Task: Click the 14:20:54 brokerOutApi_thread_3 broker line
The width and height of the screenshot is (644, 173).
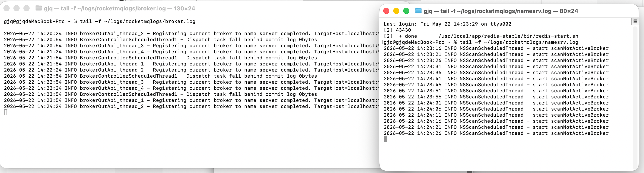Action: tap(191, 46)
